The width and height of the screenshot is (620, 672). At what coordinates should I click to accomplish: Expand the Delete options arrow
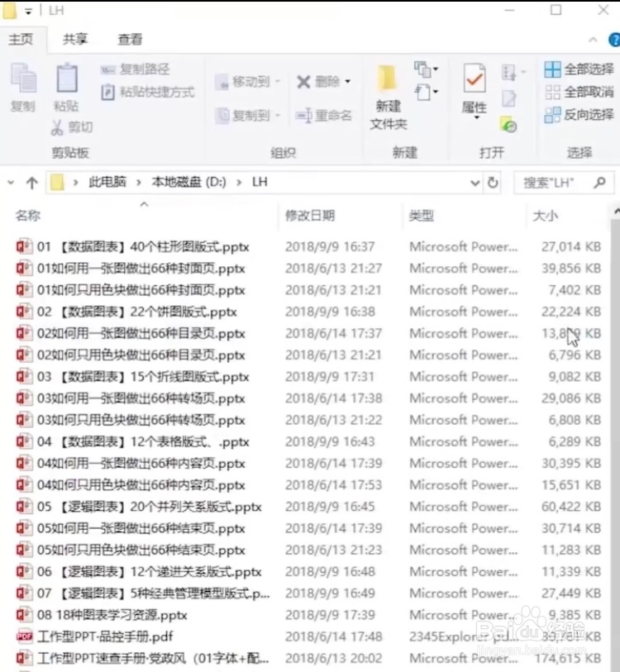(x=348, y=82)
